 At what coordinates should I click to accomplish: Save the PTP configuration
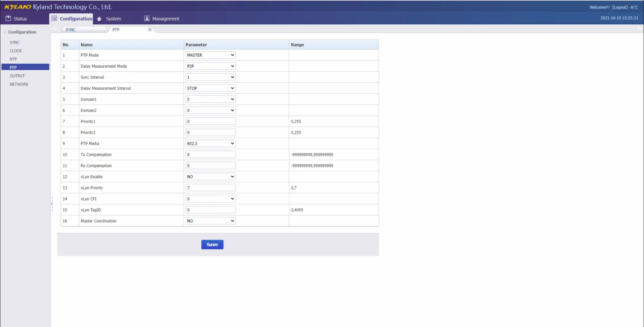(212, 245)
